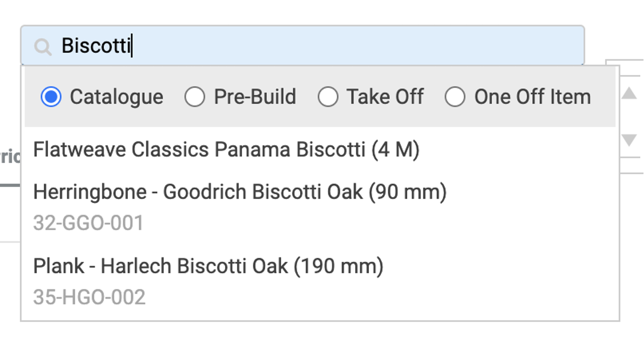Choose Herringbone Goodrich Biscotti Oak result
Viewport: 644px width, 361px height.
pos(240,192)
